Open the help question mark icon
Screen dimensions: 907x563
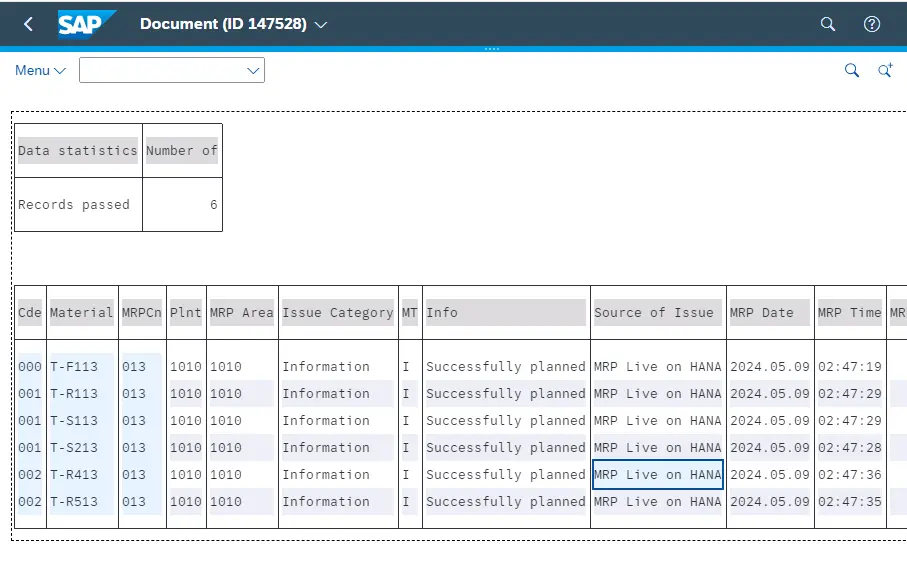tap(871, 24)
